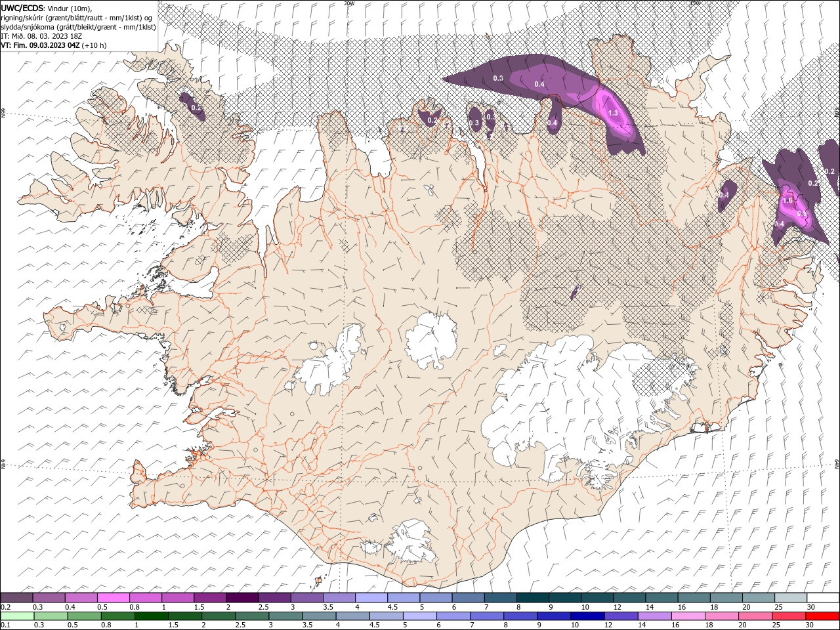Pick upper legend swatch between 3 and 3.5
Screen dimensions: 840x630
pos(306,598)
